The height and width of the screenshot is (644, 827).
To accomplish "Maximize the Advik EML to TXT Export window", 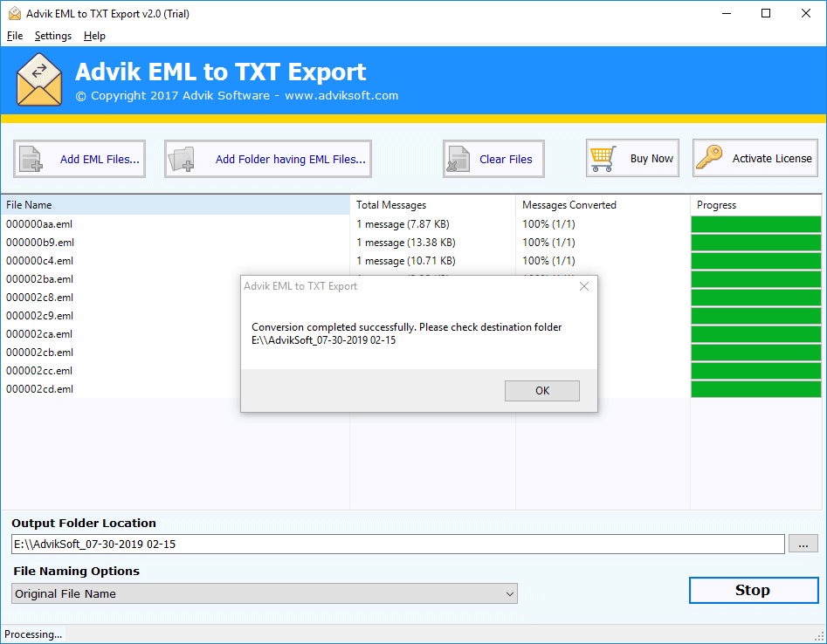I will pos(766,13).
